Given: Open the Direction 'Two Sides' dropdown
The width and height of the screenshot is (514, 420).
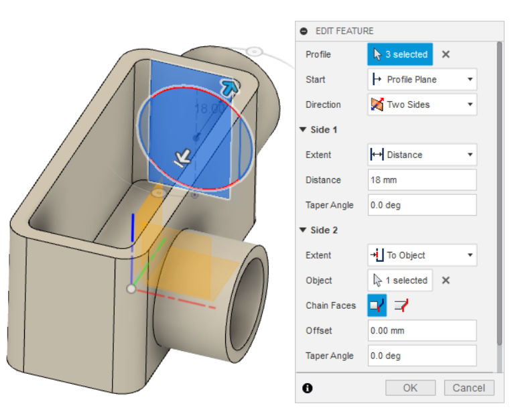Looking at the screenshot, I should click(422, 104).
